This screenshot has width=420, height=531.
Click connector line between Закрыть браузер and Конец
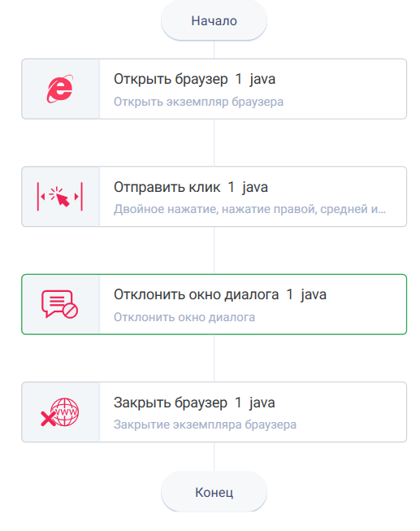[214, 457]
